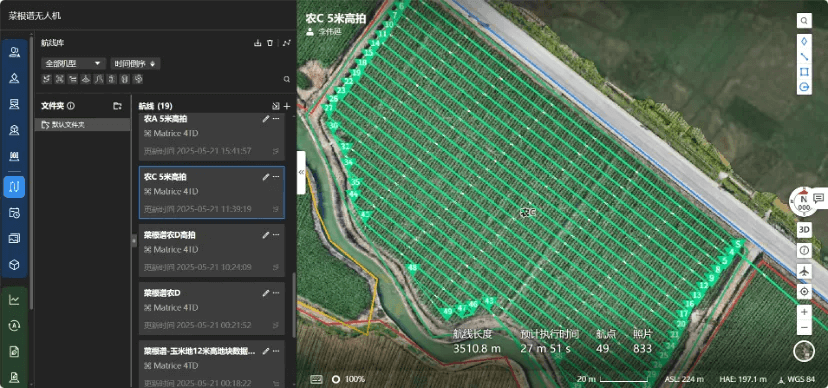This screenshot has width=828, height=388.
Task: Click the batch select icon beside 航线 (19)
Action: 276,106
